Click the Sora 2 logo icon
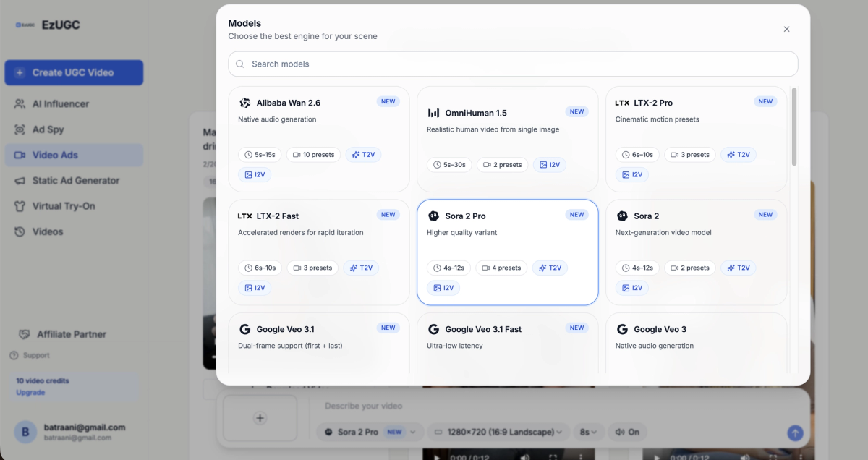The image size is (868, 460). (622, 216)
